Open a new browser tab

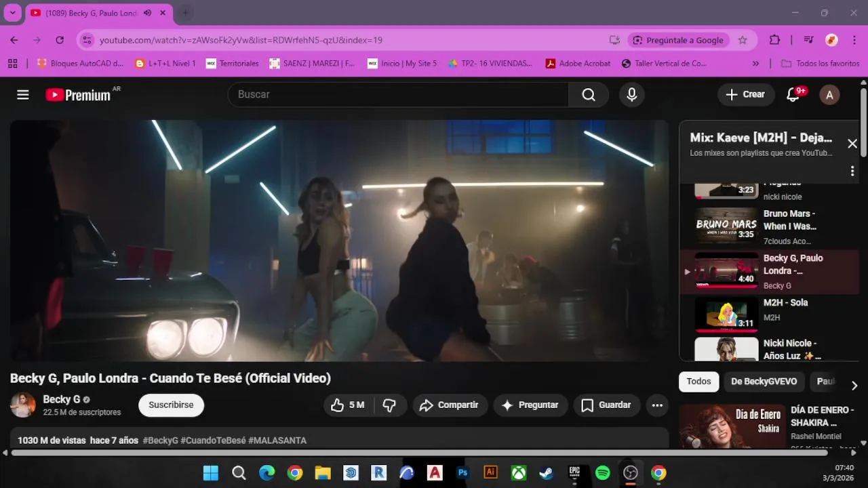[184, 13]
